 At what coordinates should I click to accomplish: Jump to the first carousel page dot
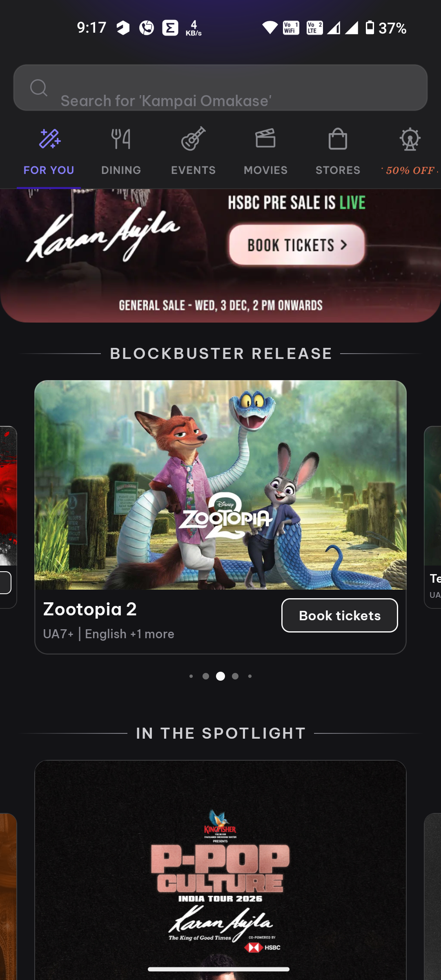coord(191,676)
